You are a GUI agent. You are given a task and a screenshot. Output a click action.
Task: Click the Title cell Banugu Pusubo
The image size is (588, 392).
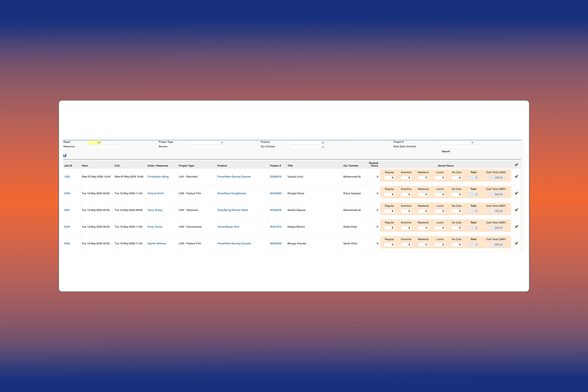(x=297, y=243)
